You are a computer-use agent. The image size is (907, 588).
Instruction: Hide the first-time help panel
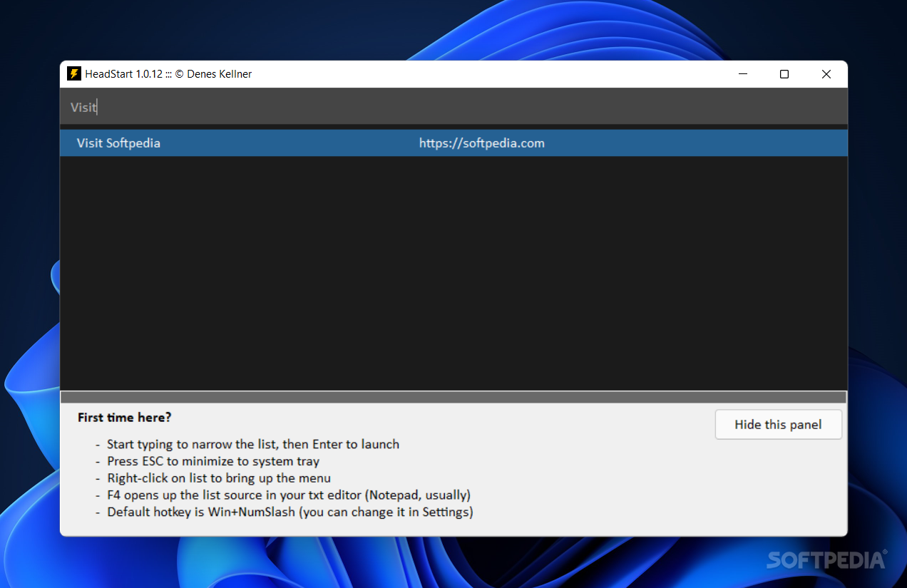tap(778, 425)
